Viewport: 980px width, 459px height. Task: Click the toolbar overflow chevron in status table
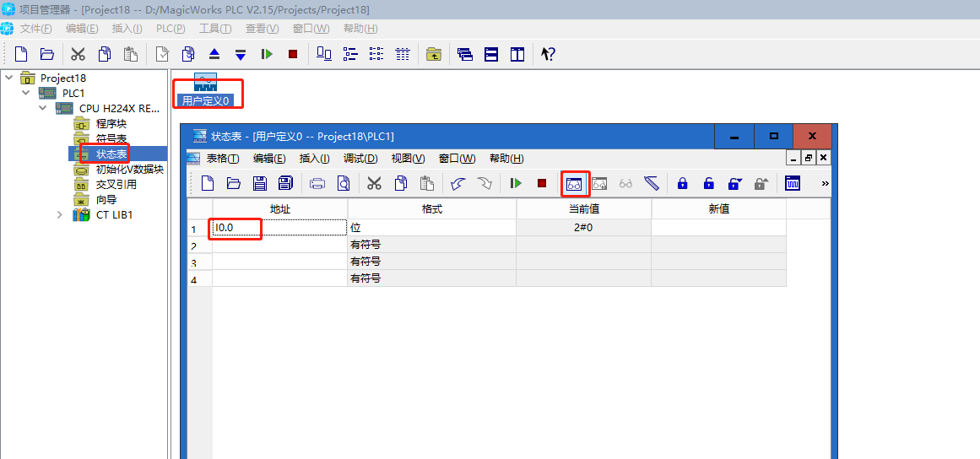tap(825, 184)
